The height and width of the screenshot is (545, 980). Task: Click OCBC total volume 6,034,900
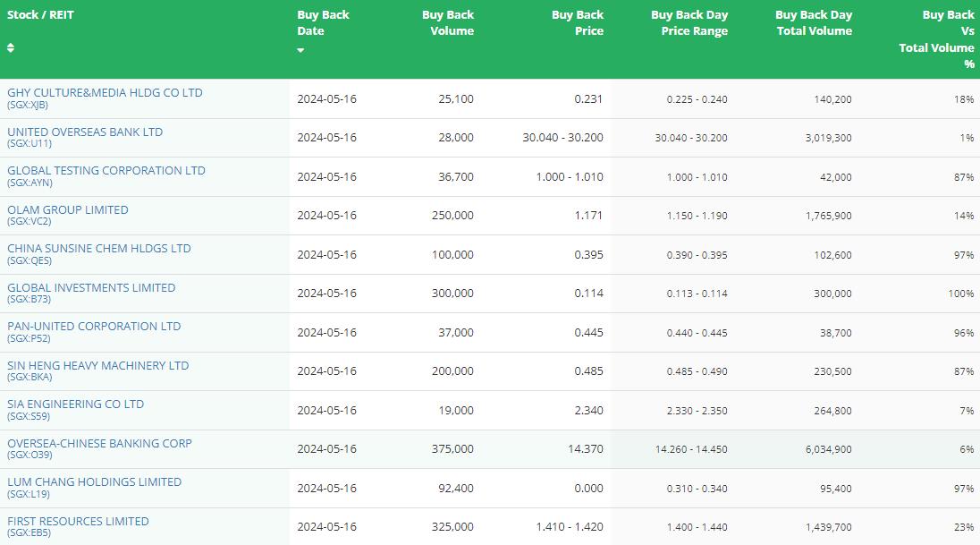pos(828,449)
